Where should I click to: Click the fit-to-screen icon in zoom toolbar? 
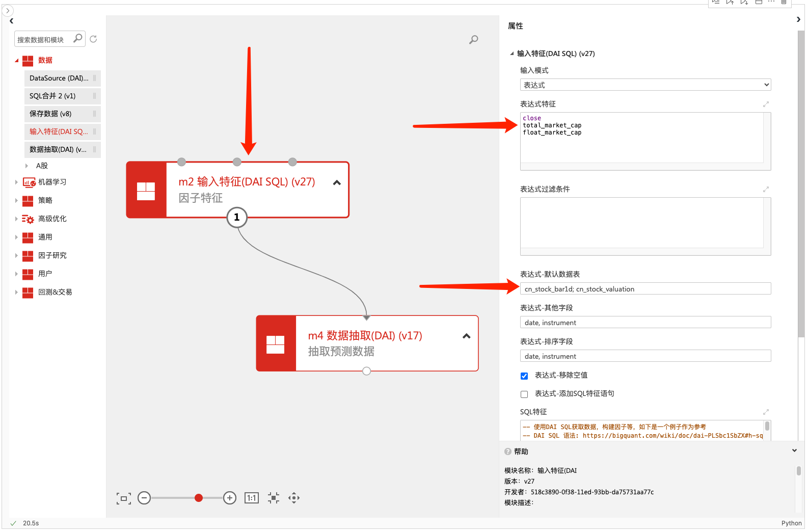(123, 498)
